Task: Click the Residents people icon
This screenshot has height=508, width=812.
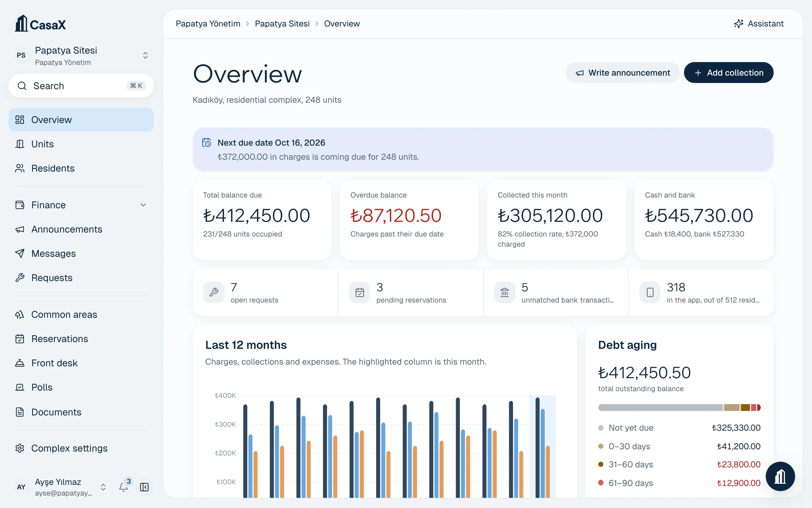Action: 20,168
